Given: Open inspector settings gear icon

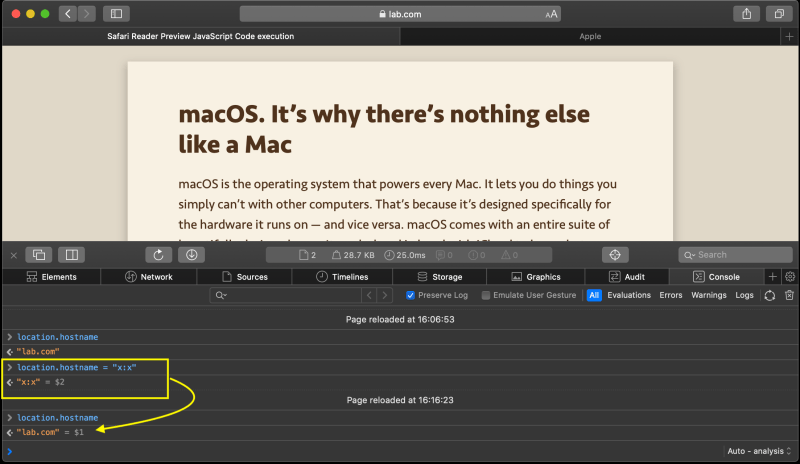Looking at the screenshot, I should pyautogui.click(x=790, y=277).
